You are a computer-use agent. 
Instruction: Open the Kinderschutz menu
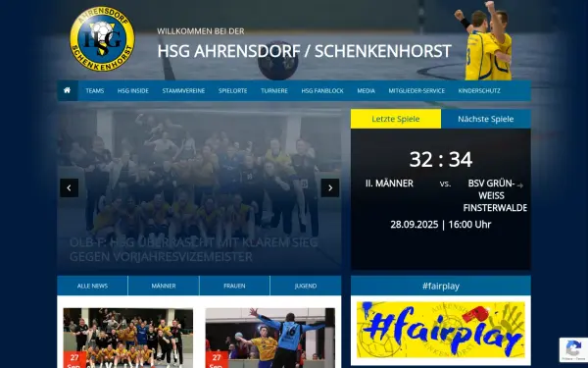[x=479, y=91]
